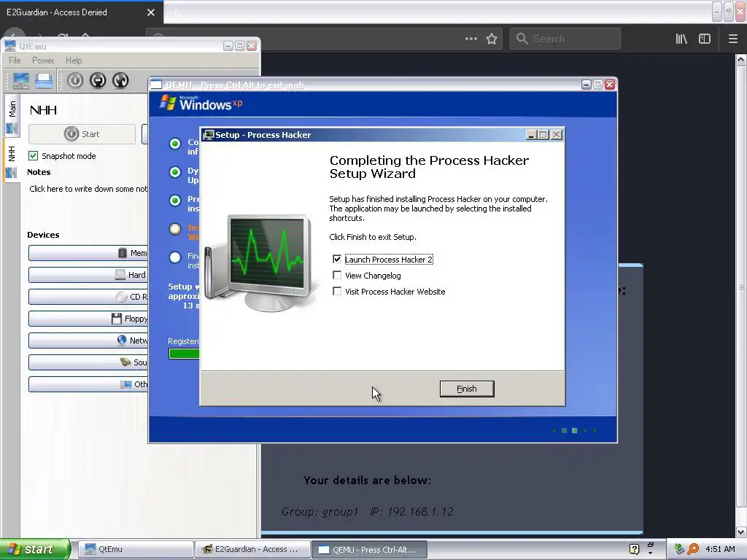Image resolution: width=747 pixels, height=560 pixels.
Task: Click the browser page scrollbar up arrow
Action: pyautogui.click(x=741, y=60)
